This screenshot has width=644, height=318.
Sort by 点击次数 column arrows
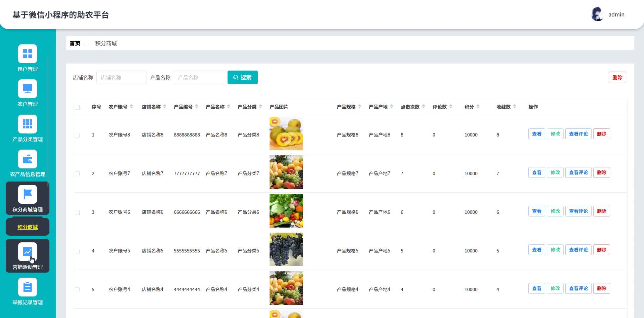(424, 107)
